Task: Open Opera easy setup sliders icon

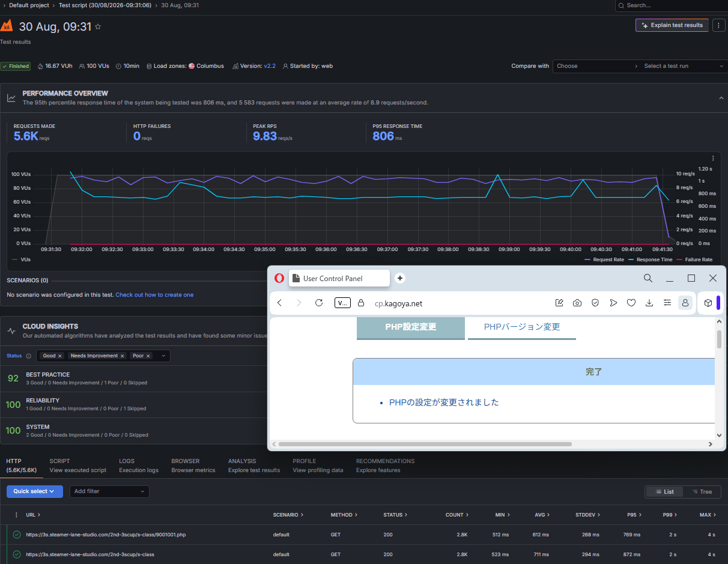Action: pos(667,303)
